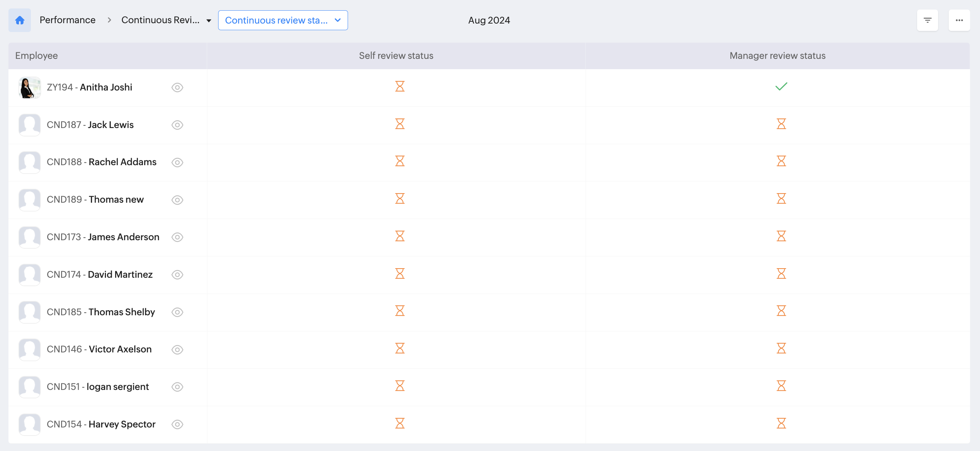Viewport: 980px width, 451px height.
Task: Click the Manager review status column header
Action: point(777,56)
